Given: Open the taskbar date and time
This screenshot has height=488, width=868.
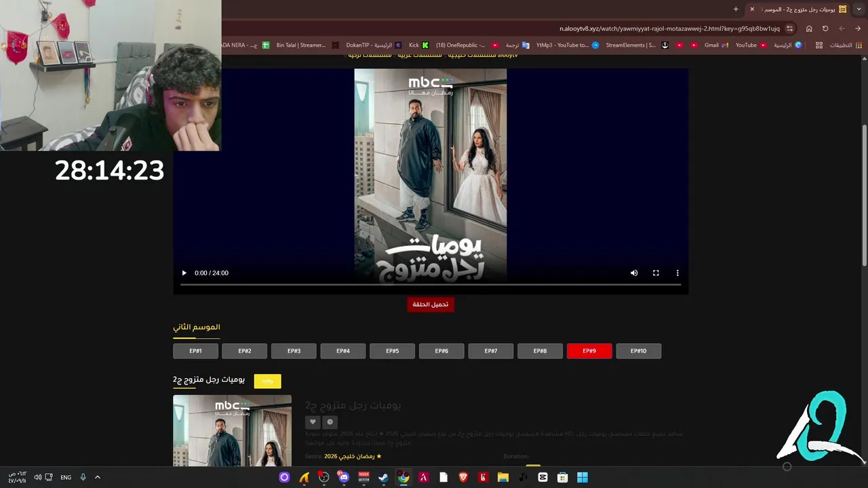Looking at the screenshot, I should (x=17, y=476).
